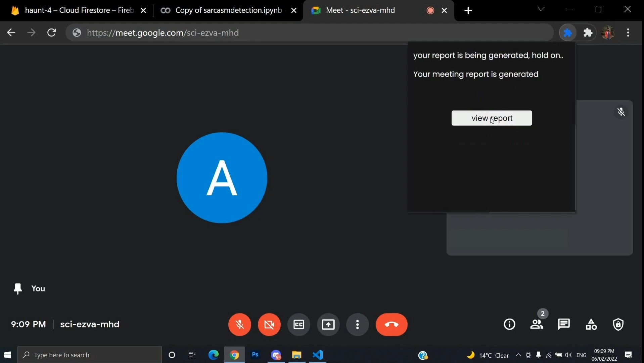Expand the tab search dropdown arrow
This screenshot has height=363, width=644.
[541, 9]
